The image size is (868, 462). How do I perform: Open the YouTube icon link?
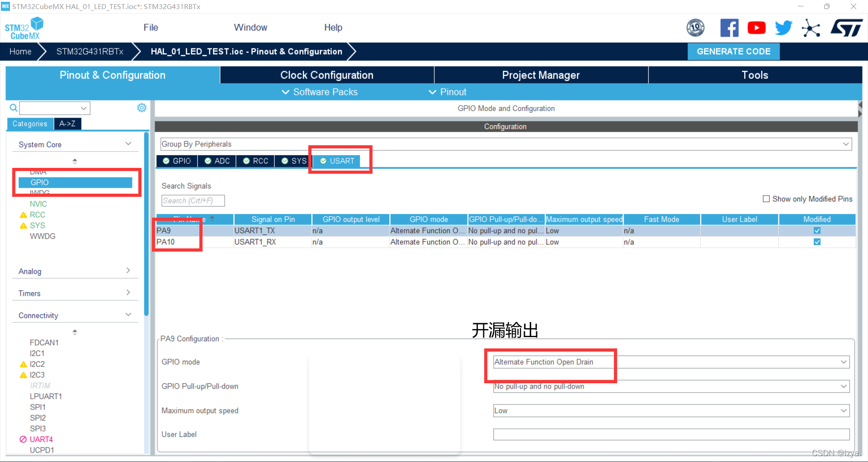click(756, 28)
